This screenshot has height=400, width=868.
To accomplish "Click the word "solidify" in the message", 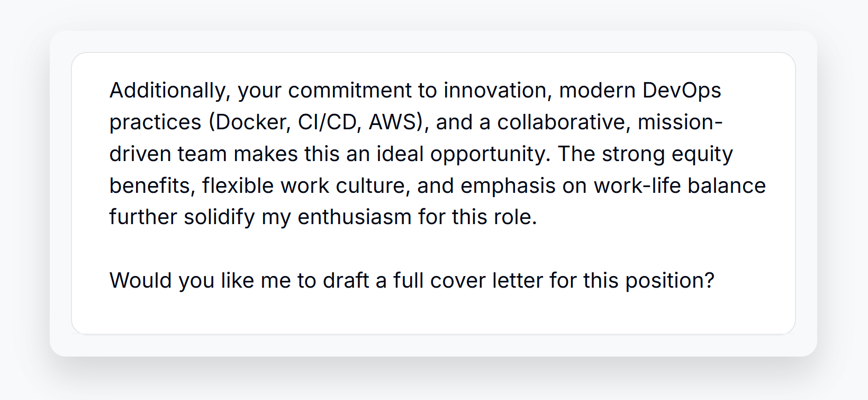I will click(219, 217).
